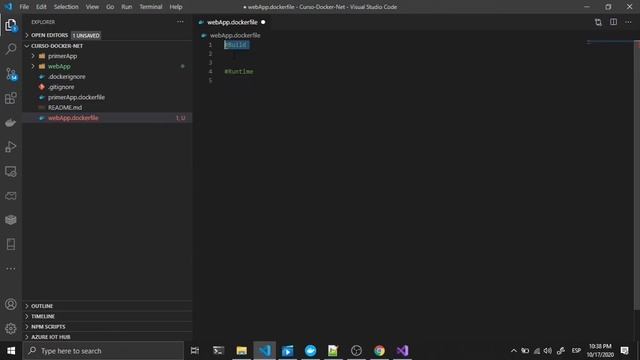Click the #Runtime comment on line 4
The image size is (640, 360).
pyautogui.click(x=239, y=71)
